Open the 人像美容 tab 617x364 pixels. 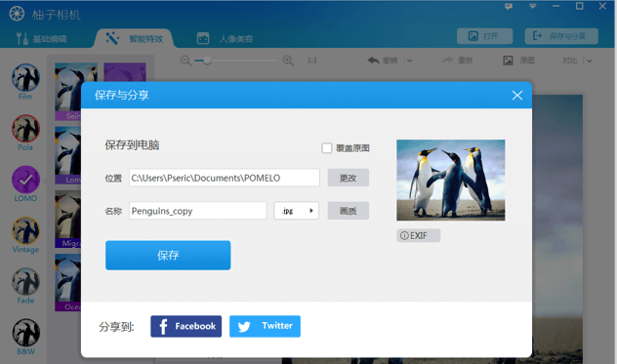[226, 39]
